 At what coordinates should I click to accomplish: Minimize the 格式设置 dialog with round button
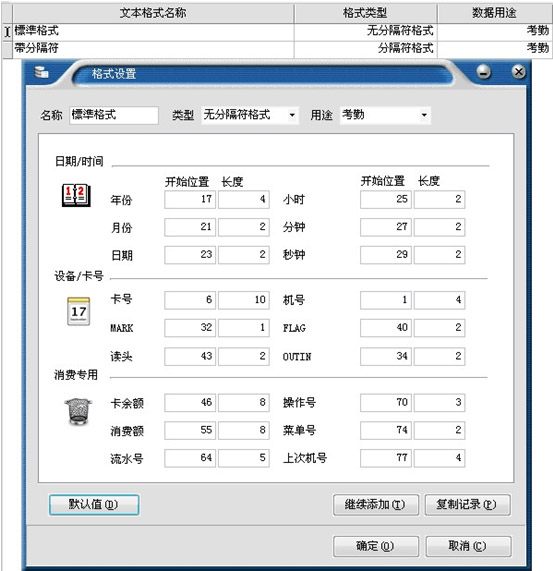tap(483, 72)
